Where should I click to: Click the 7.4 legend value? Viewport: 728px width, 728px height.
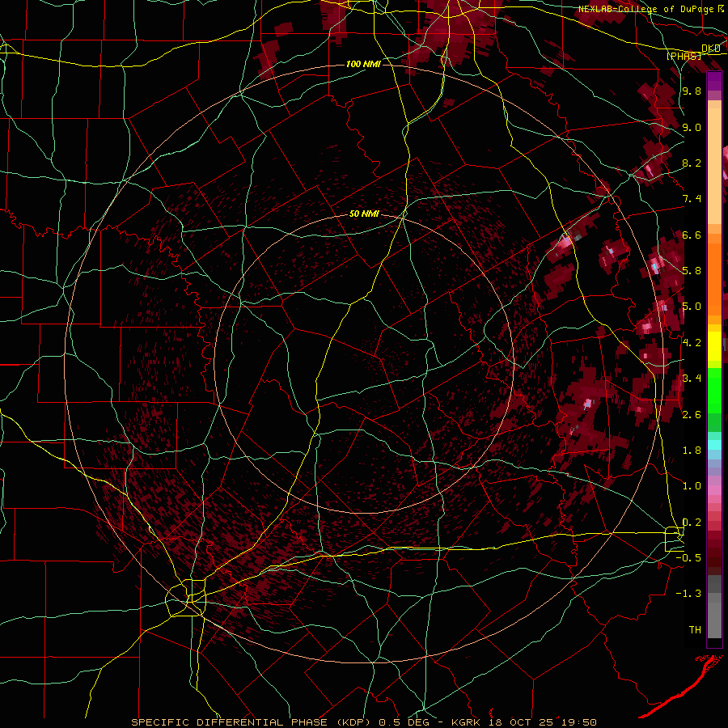(692, 199)
